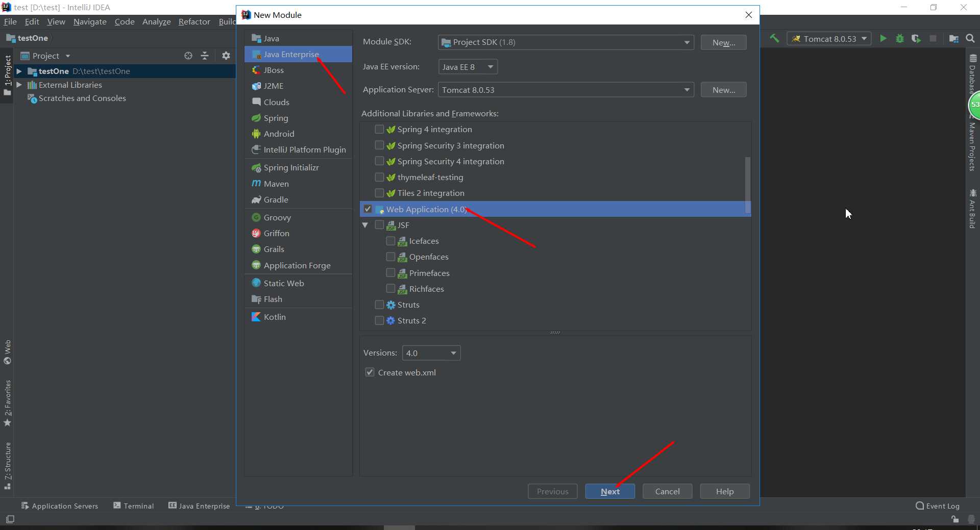Uncheck Web Application (4.0) checkbox

point(367,209)
